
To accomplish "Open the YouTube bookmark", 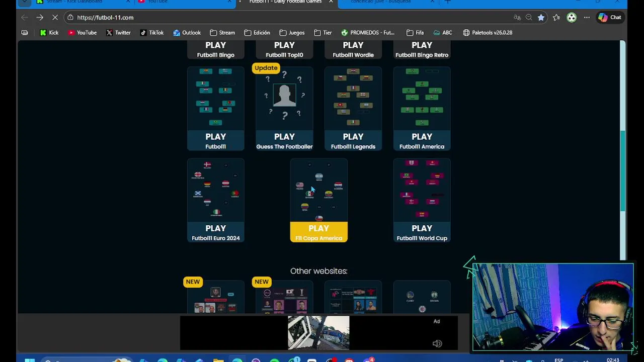I will point(82,33).
